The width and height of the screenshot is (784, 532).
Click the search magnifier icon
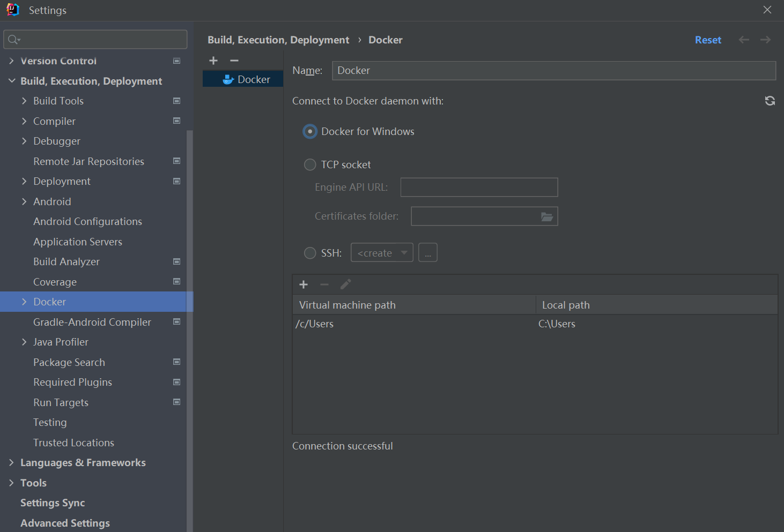point(13,40)
